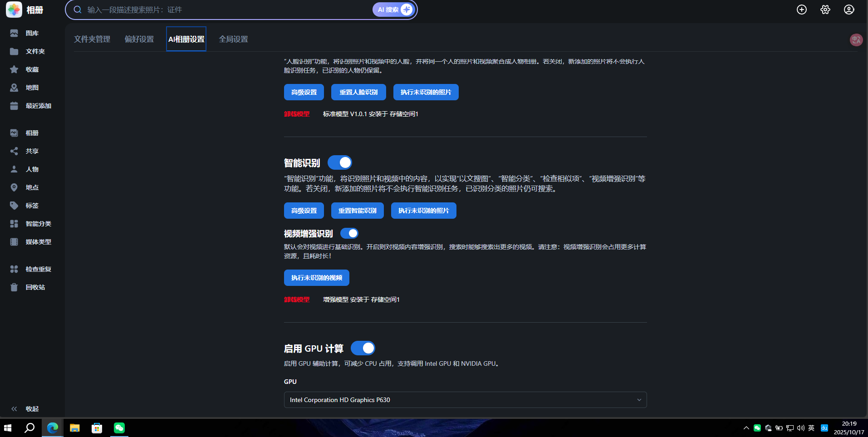The width and height of the screenshot is (868, 437).
Task: Expand the GPU selection dropdown
Action: (466, 400)
